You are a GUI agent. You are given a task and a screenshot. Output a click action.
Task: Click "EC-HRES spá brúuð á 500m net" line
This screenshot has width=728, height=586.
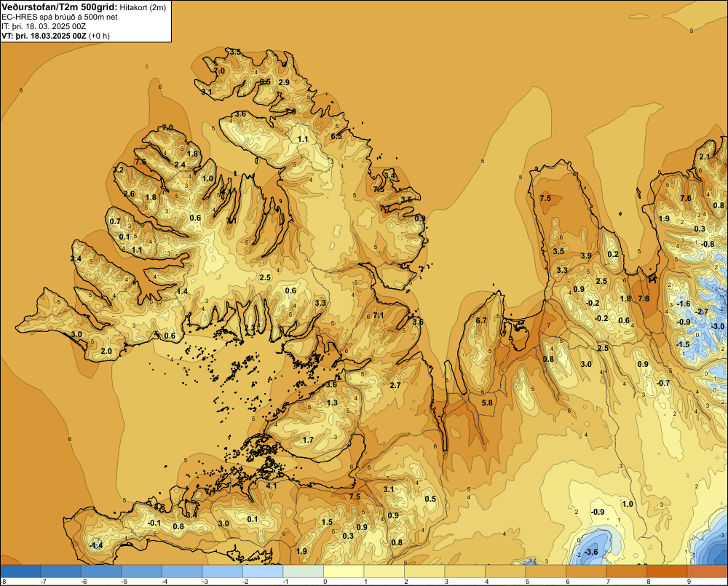[x=60, y=17]
